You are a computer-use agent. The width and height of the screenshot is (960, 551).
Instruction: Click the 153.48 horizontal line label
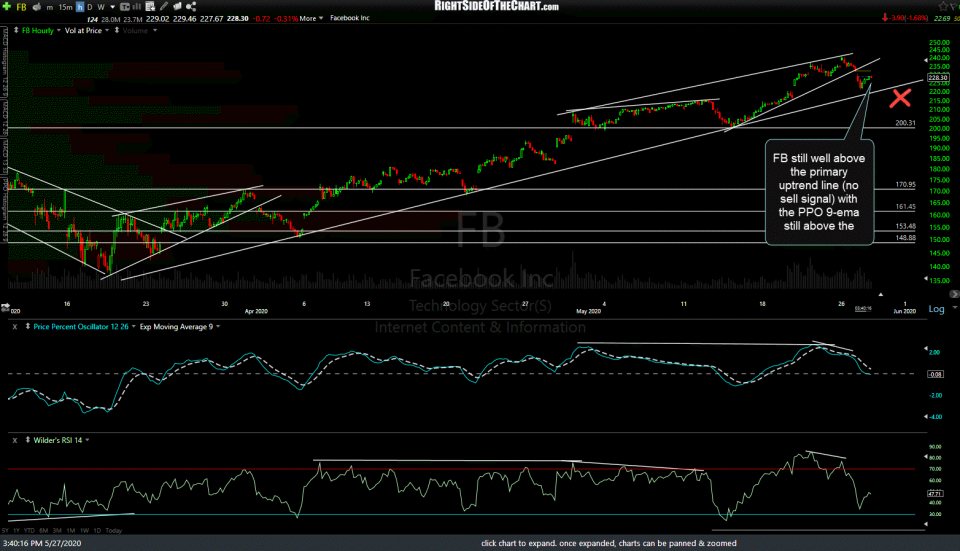905,227
